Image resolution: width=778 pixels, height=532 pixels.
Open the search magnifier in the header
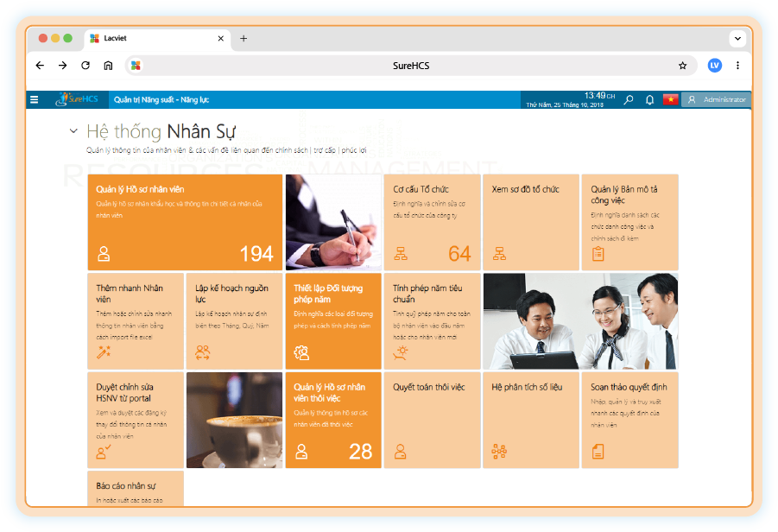coord(629,100)
